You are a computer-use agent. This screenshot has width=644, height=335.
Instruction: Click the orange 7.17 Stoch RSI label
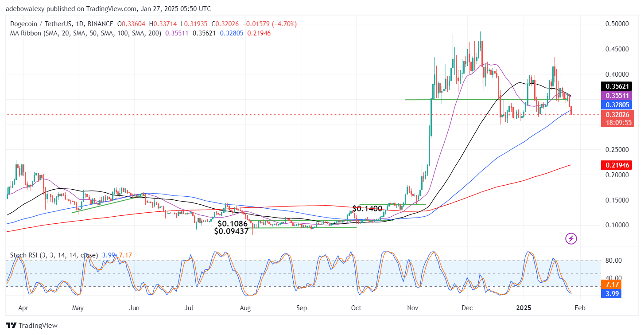point(611,284)
